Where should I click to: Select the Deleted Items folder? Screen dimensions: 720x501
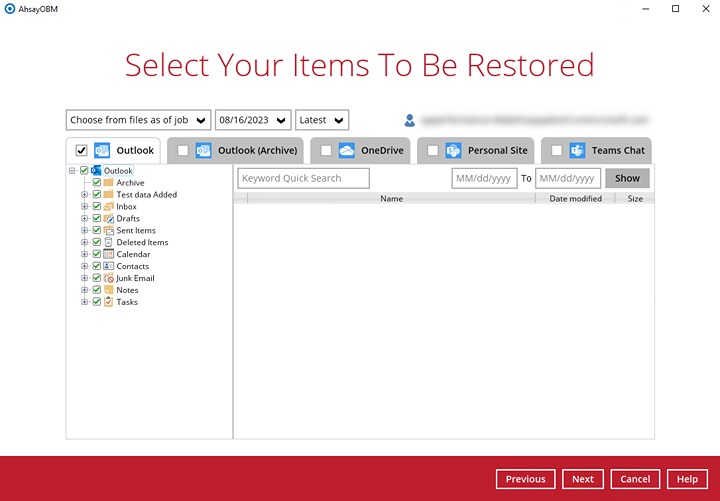coord(142,243)
